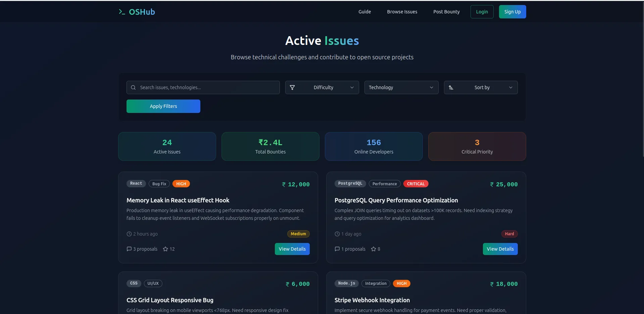The height and width of the screenshot is (314, 644).
Task: Open the Technology dropdown
Action: point(401,87)
